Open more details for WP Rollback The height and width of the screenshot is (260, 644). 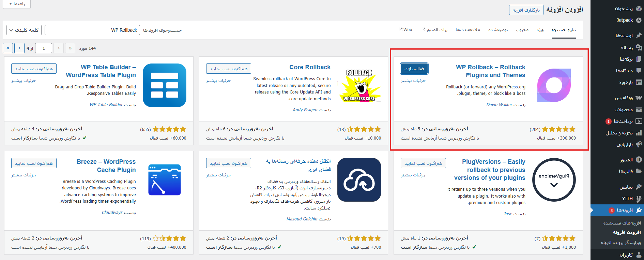(x=413, y=81)
